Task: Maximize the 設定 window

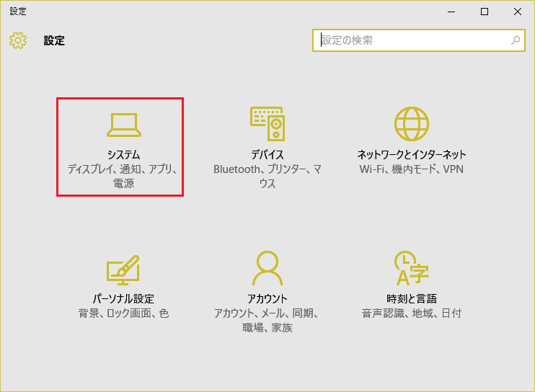Action: tap(485, 11)
